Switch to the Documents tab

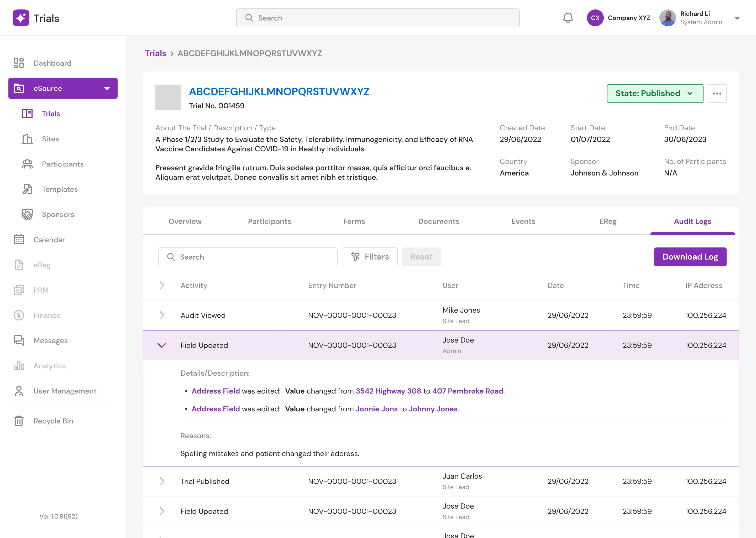click(x=439, y=221)
